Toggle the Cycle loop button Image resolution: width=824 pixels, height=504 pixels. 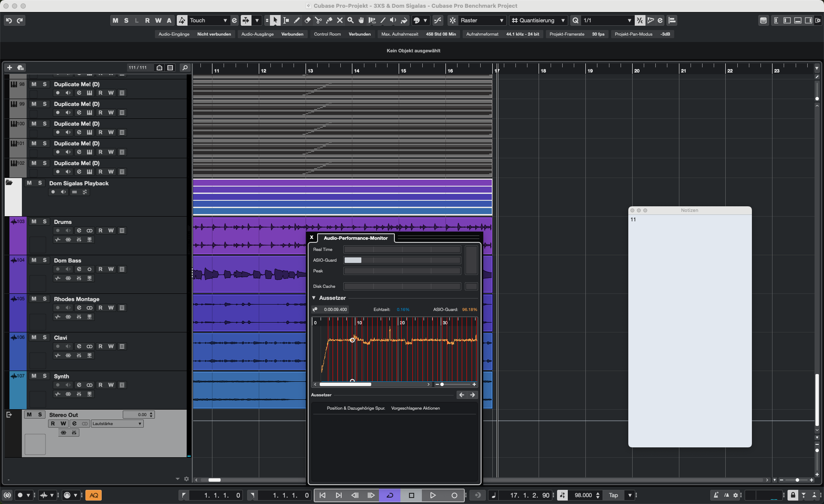tap(390, 495)
